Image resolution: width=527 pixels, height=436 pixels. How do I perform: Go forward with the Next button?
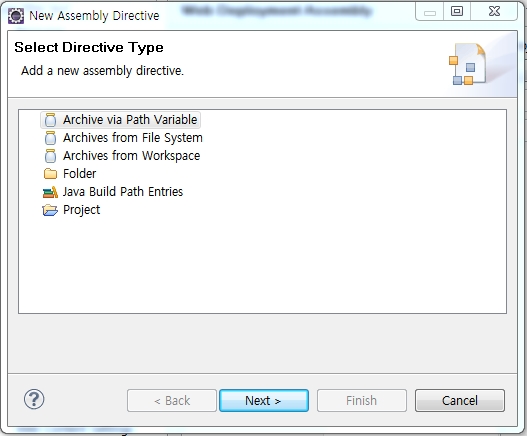[x=264, y=400]
